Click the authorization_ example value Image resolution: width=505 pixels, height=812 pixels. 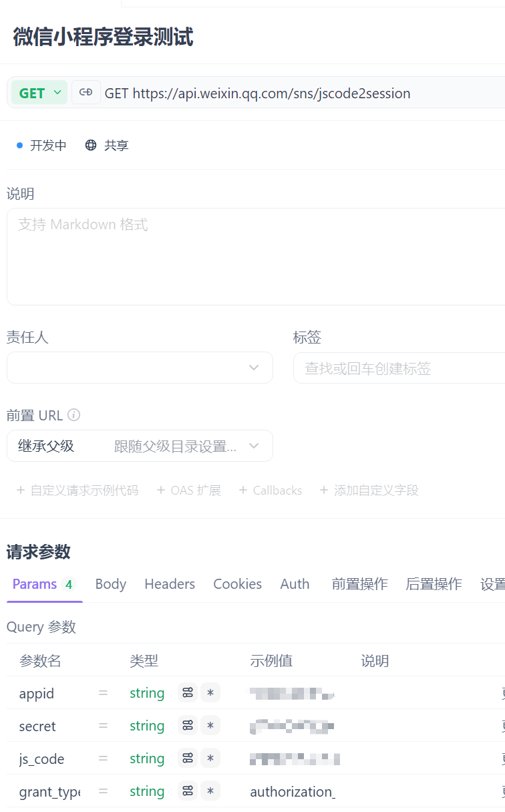292,791
